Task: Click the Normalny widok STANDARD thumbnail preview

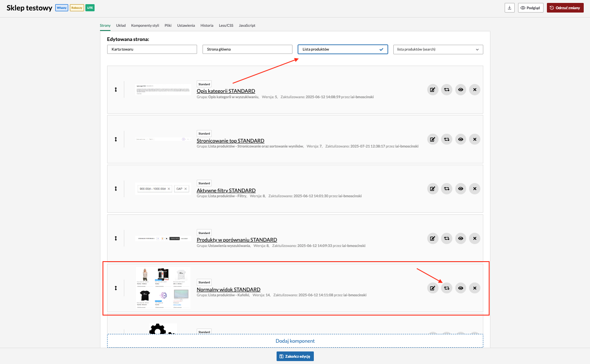Action: tap(163, 288)
